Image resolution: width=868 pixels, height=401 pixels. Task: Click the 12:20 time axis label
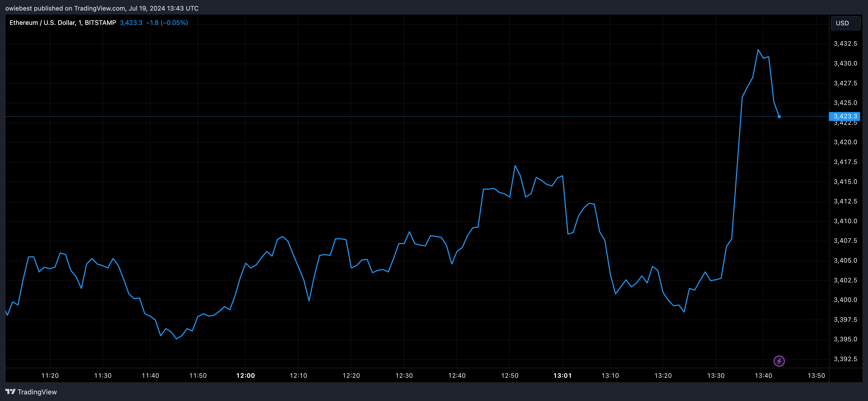point(351,375)
